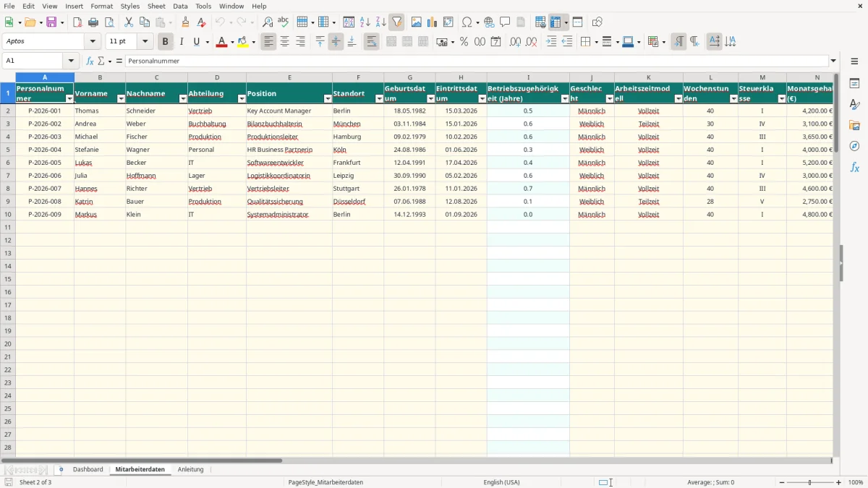868x488 pixels.
Task: Switch to the Dashboard sheet tab
Action: 88,470
